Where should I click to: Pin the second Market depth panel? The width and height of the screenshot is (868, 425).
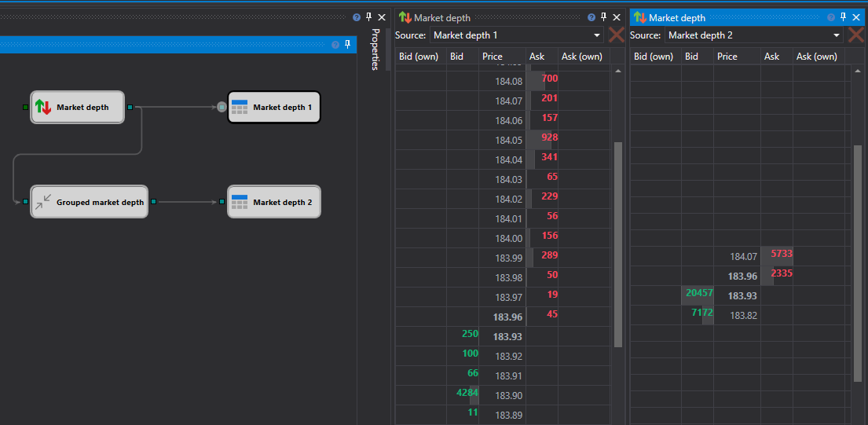tap(843, 17)
